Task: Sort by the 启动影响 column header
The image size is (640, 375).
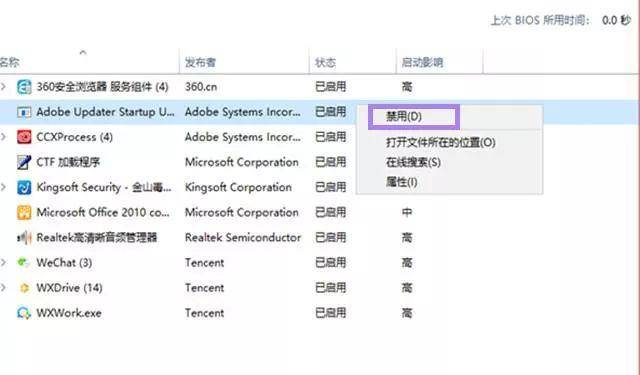Action: 439,62
